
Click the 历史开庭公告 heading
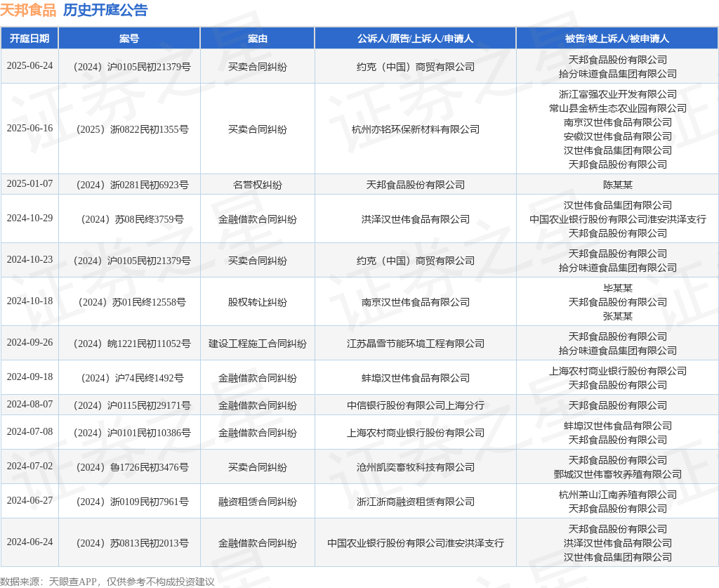[105, 10]
